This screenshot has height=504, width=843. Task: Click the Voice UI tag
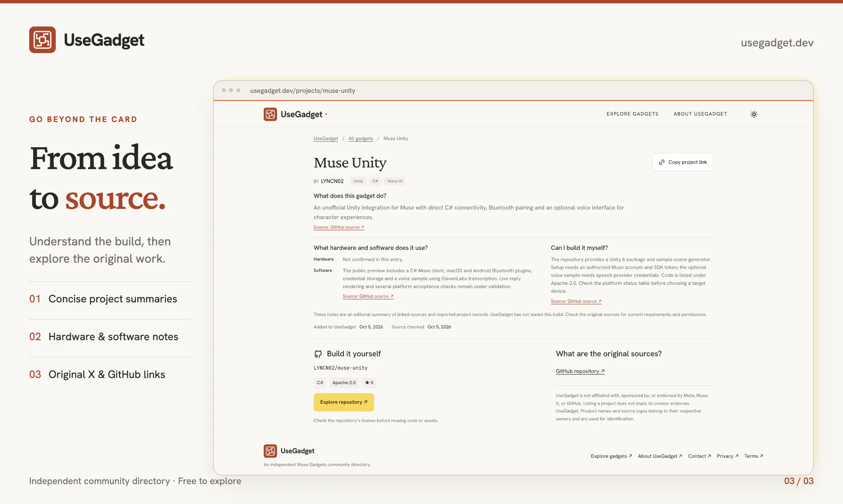click(395, 181)
